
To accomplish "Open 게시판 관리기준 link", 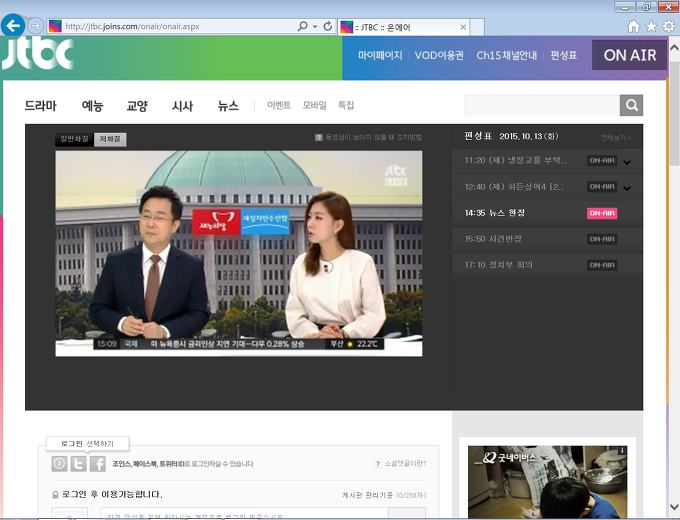I will (x=367, y=495).
